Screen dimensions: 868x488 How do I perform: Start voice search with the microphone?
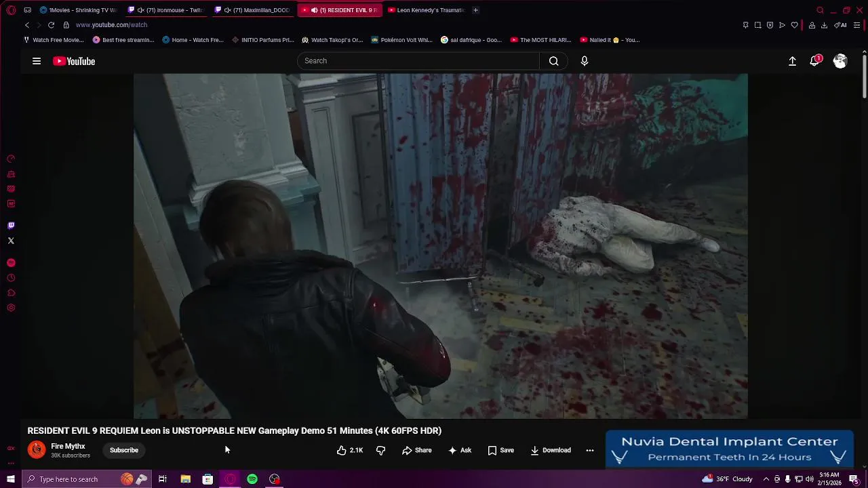585,61
